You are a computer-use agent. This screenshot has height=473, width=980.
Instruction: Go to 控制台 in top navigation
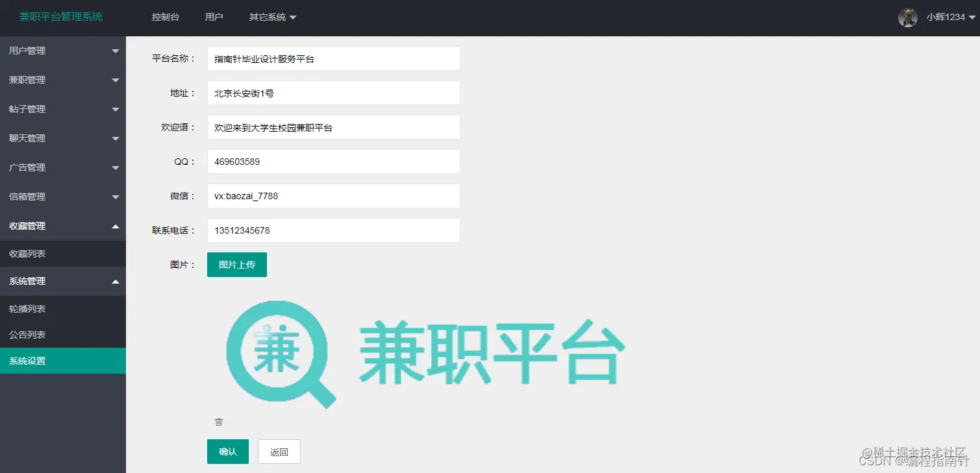tap(166, 18)
